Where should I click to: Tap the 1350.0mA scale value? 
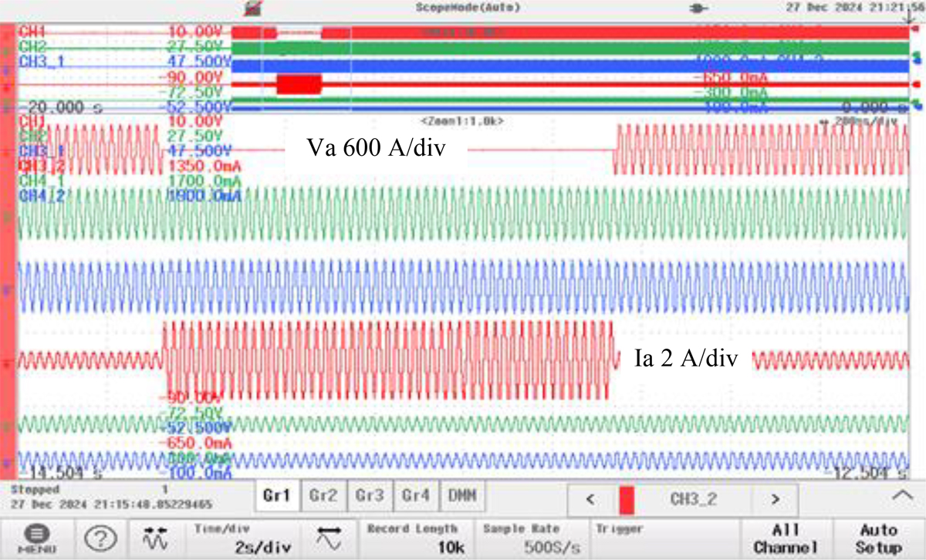pyautogui.click(x=204, y=166)
